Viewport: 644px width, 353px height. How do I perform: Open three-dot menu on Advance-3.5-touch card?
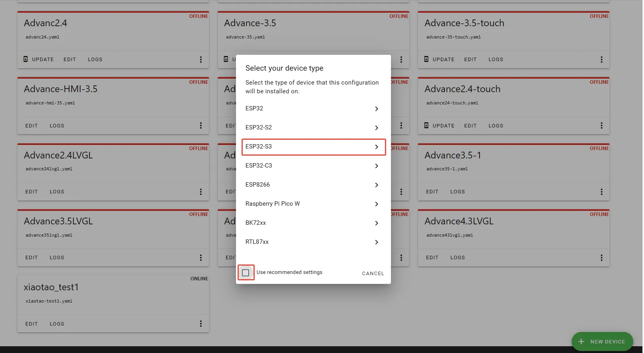pos(601,60)
